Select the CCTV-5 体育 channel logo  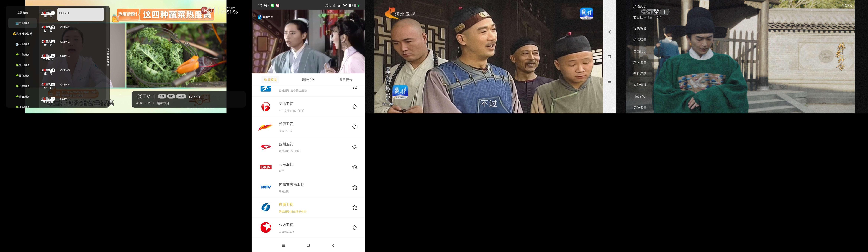pyautogui.click(x=48, y=72)
